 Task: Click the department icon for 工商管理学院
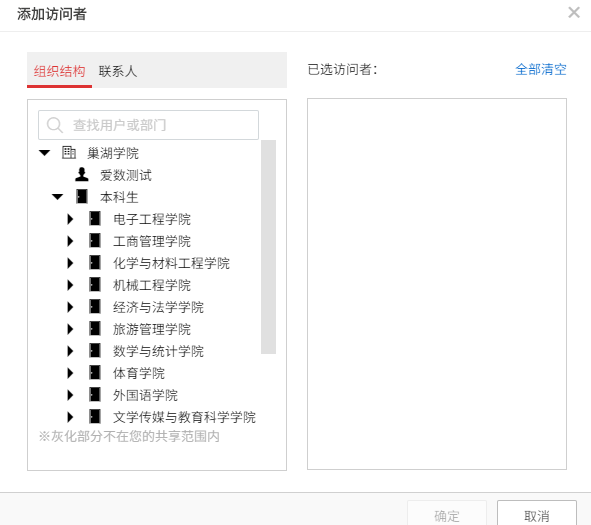pyautogui.click(x=95, y=240)
